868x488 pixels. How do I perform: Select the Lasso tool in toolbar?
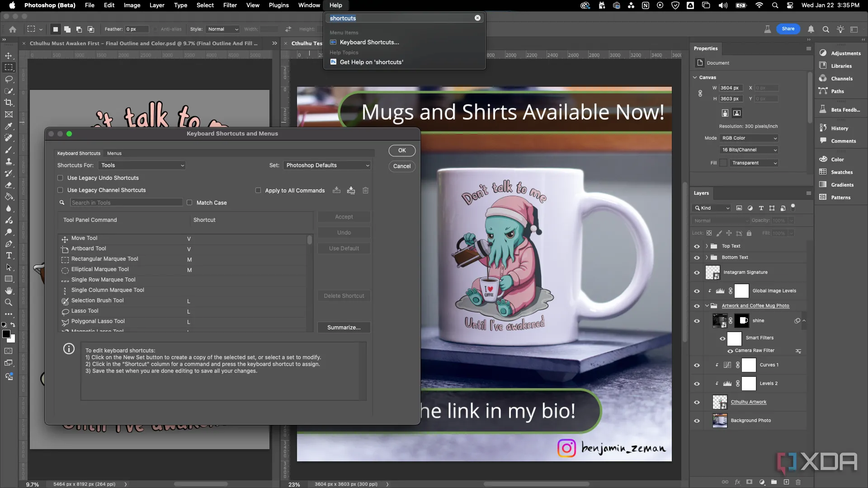(9, 79)
